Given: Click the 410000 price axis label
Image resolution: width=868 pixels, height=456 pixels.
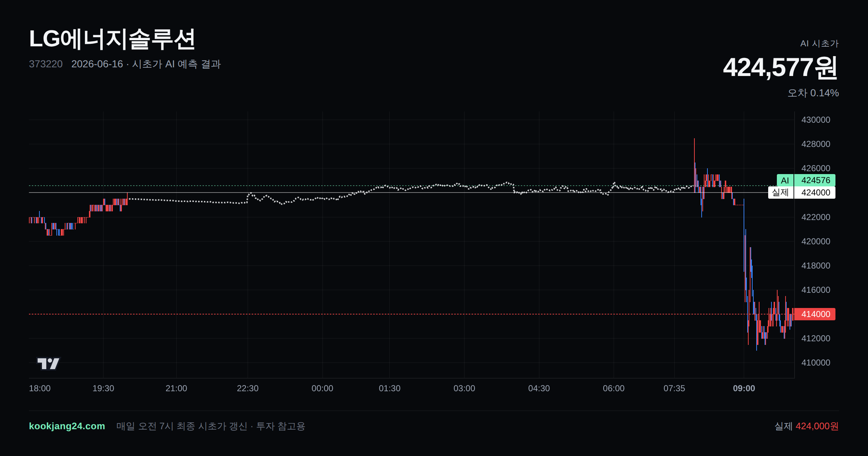Looking at the screenshot, I should [x=816, y=363].
